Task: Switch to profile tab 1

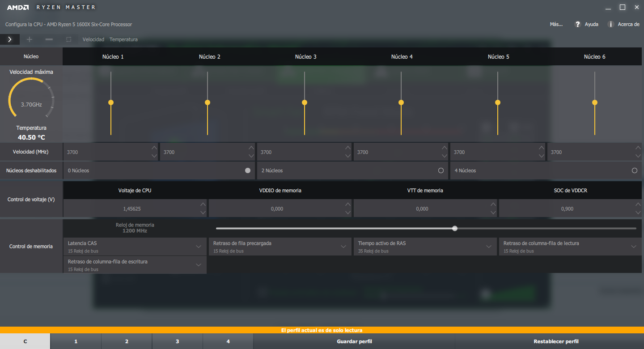Action: [x=76, y=341]
